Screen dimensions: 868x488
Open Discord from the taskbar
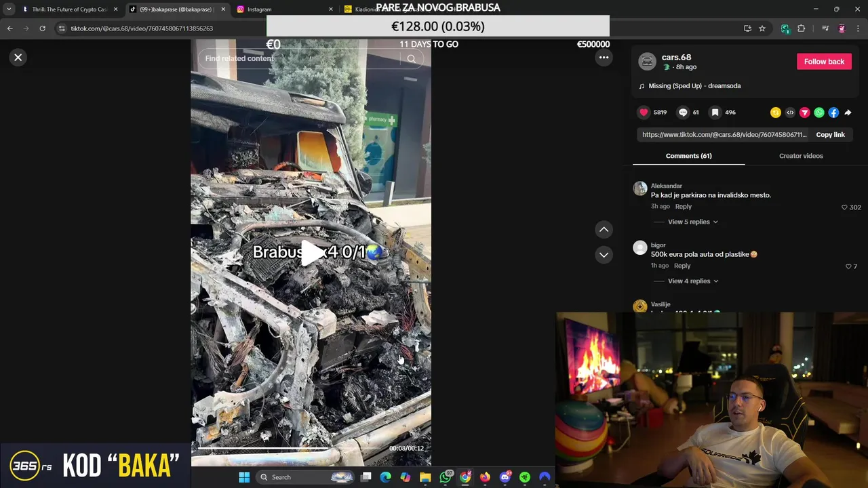[x=505, y=477]
